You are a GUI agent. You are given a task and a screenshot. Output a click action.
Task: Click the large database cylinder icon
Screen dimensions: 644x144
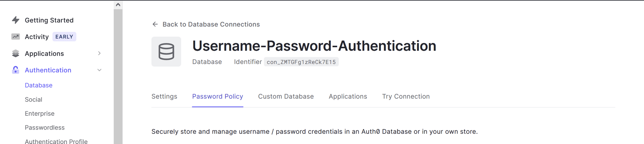click(x=166, y=52)
